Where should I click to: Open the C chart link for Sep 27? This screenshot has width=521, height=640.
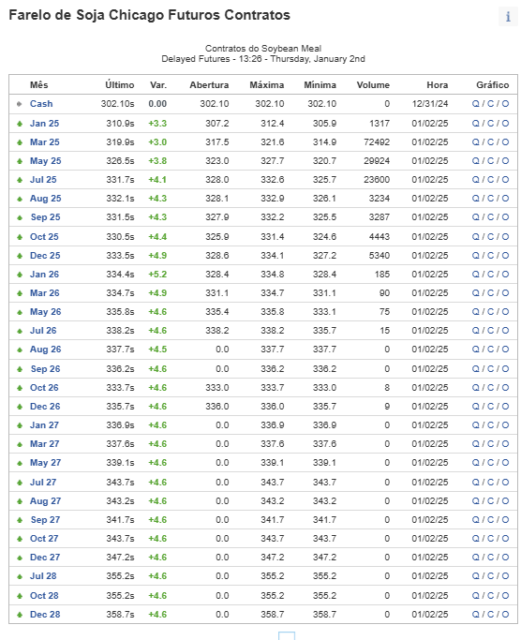tap(490, 520)
